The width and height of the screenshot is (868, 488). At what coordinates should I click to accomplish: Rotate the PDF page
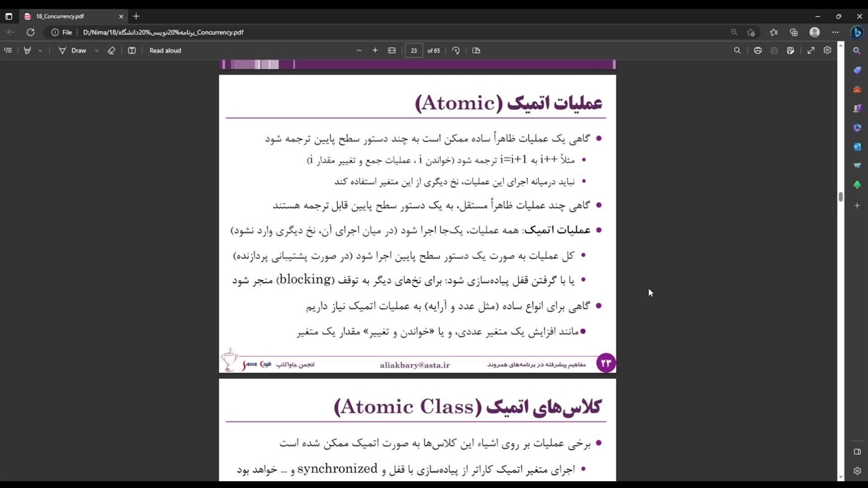[456, 50]
